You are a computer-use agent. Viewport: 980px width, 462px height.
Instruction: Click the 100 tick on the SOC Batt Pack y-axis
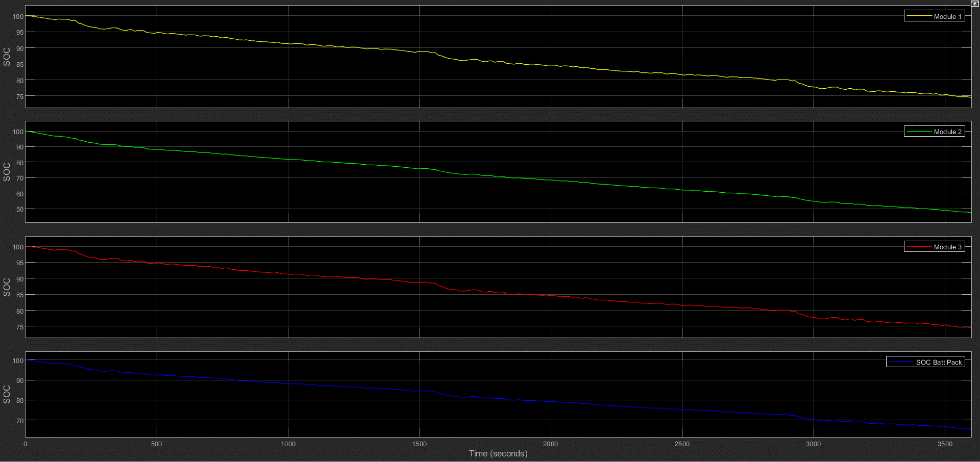18,361
